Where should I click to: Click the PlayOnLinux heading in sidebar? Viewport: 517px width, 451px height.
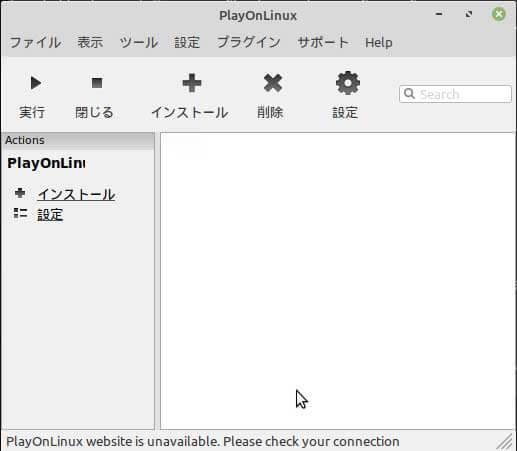(46, 163)
